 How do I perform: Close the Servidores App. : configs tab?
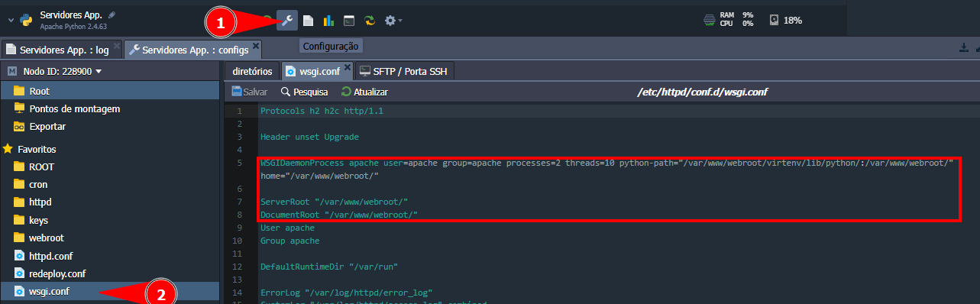coord(256,46)
